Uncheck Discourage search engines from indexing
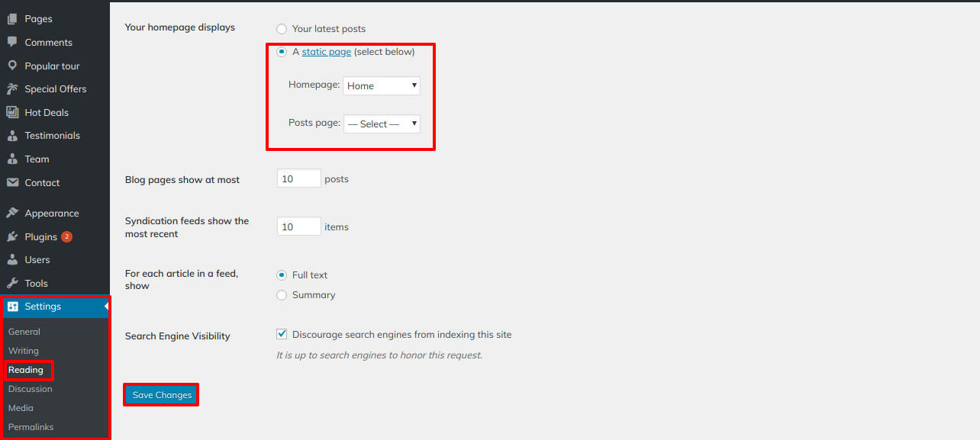Image resolution: width=980 pixels, height=440 pixels. coord(282,333)
